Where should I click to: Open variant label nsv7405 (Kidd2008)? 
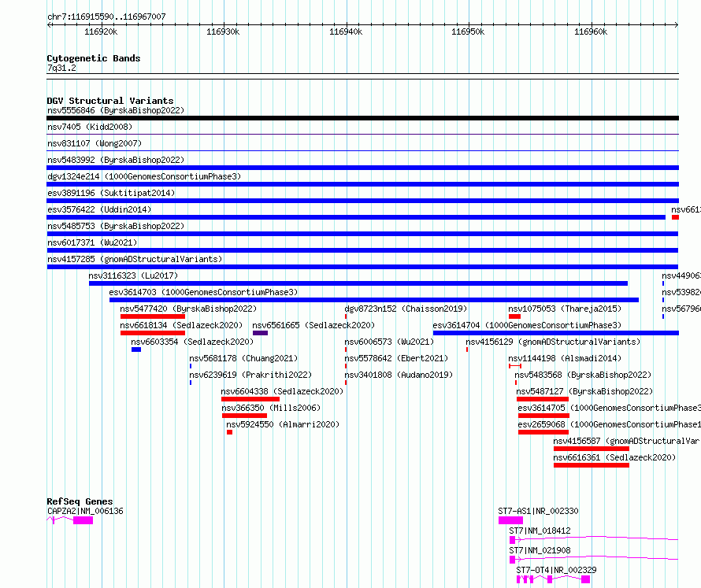[x=90, y=127]
